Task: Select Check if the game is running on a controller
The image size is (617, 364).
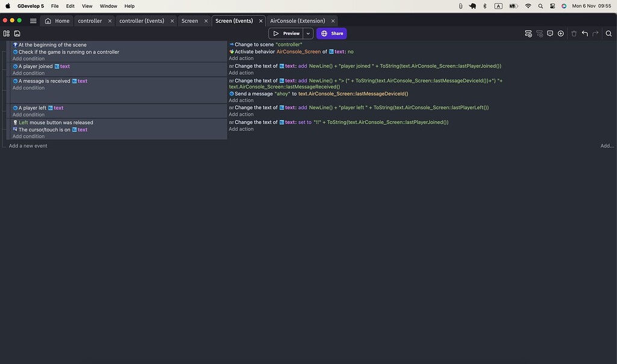Action: (x=66, y=52)
